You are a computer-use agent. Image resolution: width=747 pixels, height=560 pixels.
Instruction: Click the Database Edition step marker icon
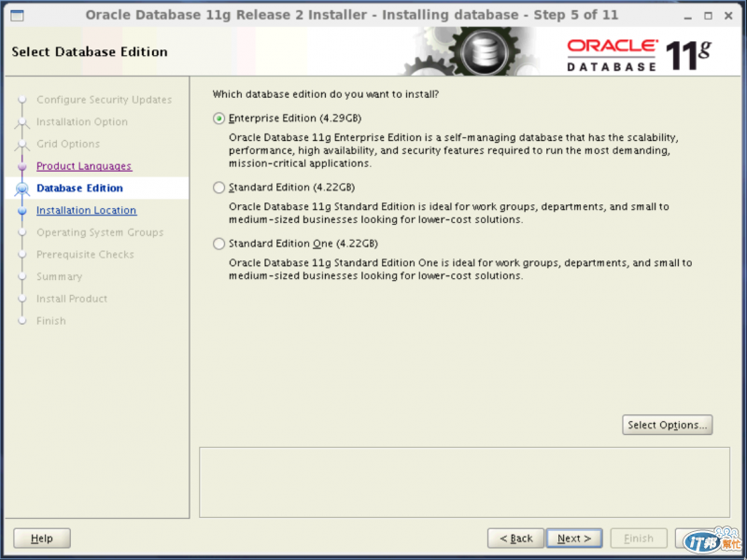(x=21, y=189)
